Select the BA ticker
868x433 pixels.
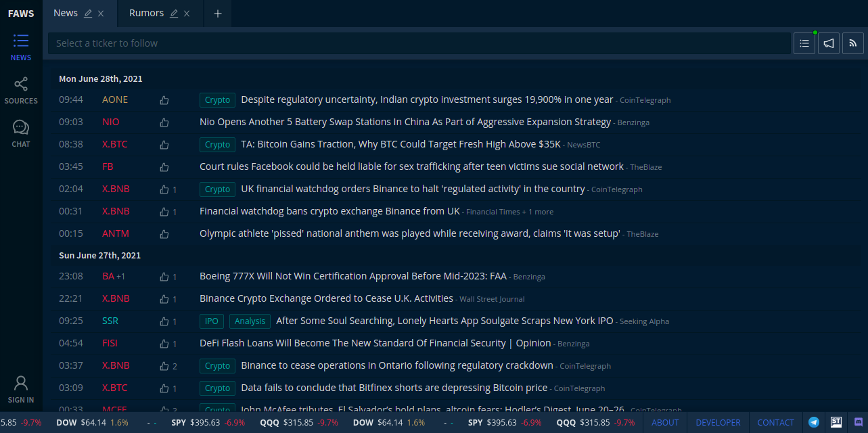(x=108, y=276)
